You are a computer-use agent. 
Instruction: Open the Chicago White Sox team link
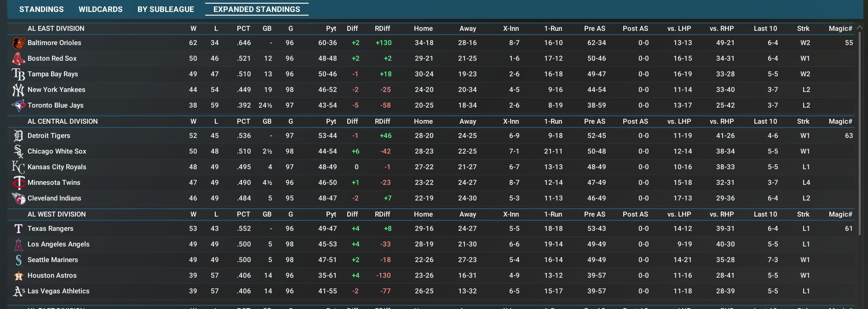coord(57,151)
